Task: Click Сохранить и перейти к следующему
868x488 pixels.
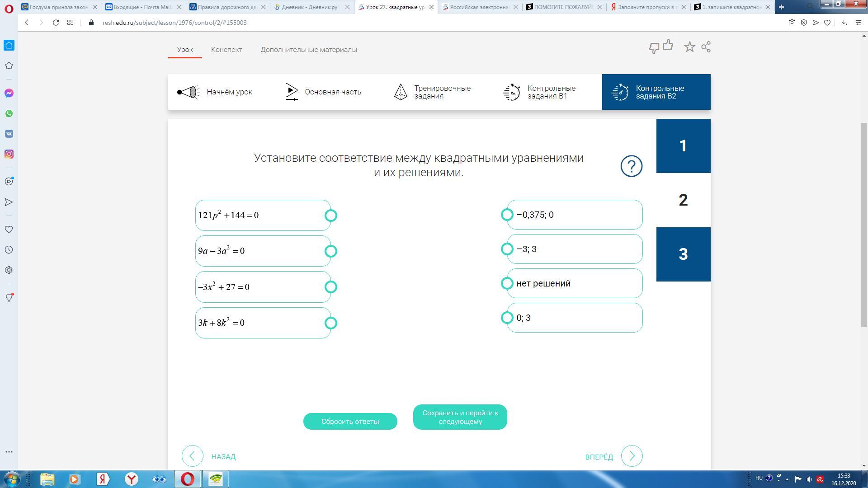Action: 460,417
